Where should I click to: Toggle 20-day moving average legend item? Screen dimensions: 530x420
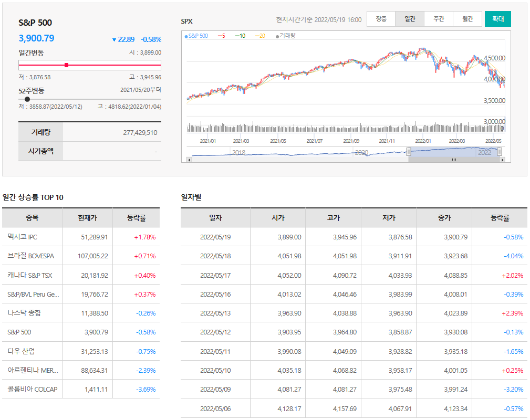260,36
